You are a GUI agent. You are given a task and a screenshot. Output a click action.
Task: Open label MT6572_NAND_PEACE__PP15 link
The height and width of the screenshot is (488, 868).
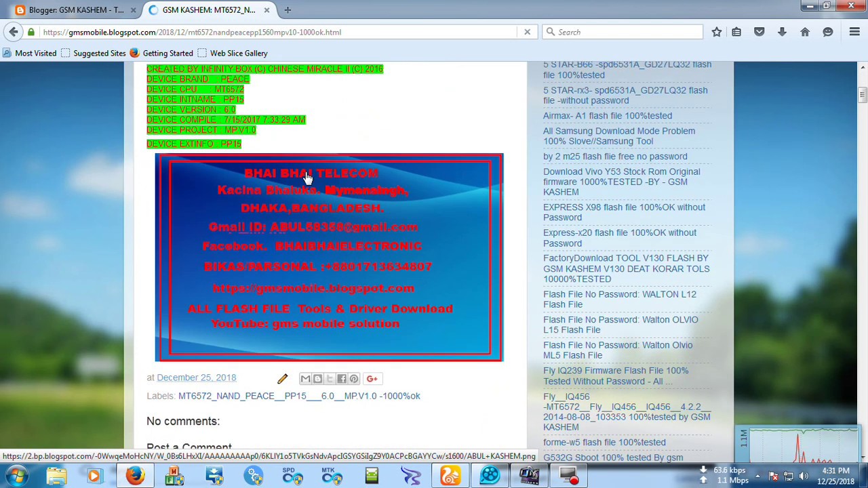pyautogui.click(x=299, y=396)
